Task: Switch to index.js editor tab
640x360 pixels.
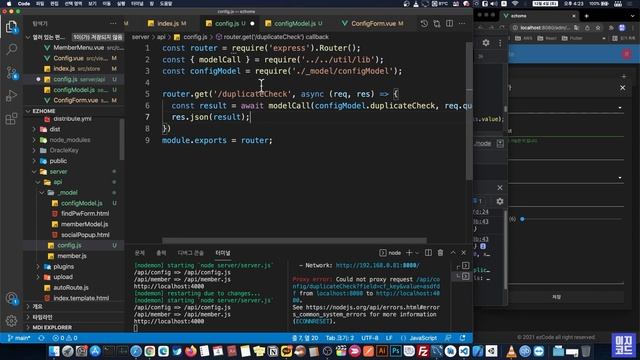Action: coord(167,24)
